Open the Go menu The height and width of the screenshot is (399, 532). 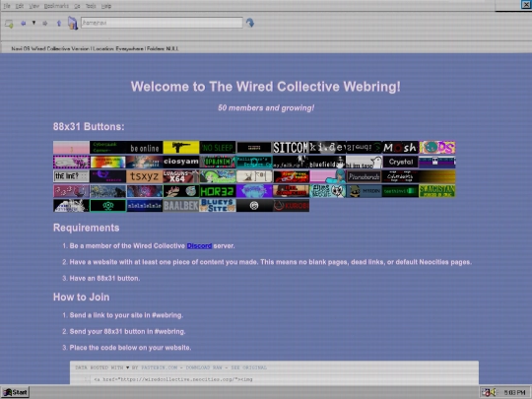pyautogui.click(x=77, y=6)
